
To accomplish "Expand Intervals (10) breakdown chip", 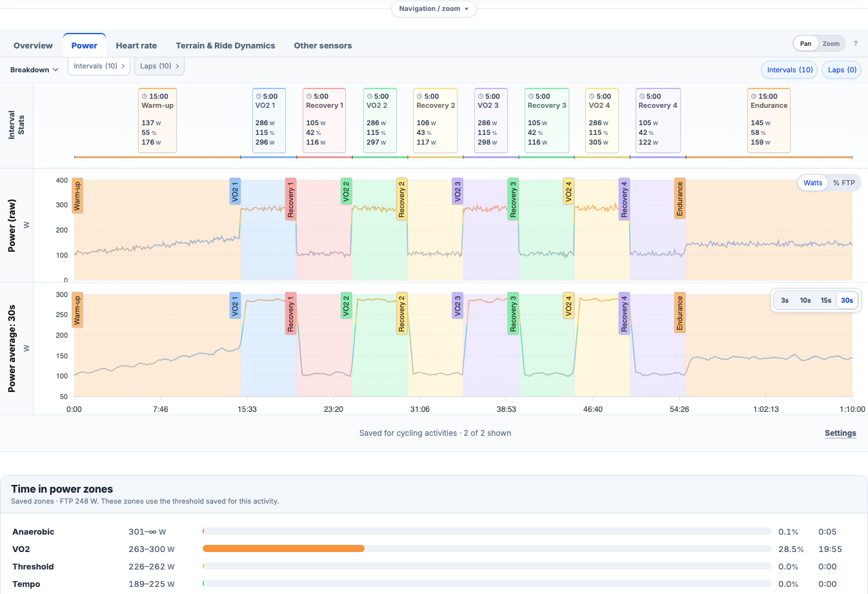I will click(x=99, y=66).
